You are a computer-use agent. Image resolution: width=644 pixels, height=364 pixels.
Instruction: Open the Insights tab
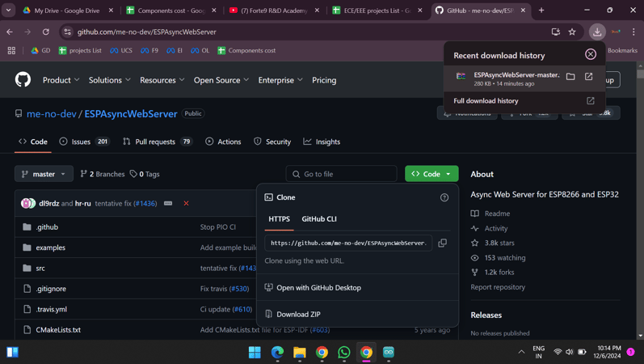pyautogui.click(x=322, y=142)
